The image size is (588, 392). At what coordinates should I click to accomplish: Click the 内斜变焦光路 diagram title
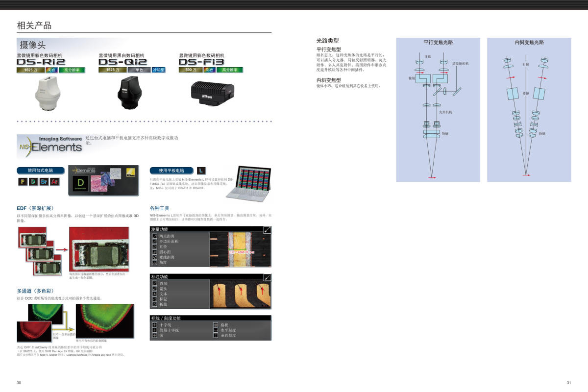[529, 43]
